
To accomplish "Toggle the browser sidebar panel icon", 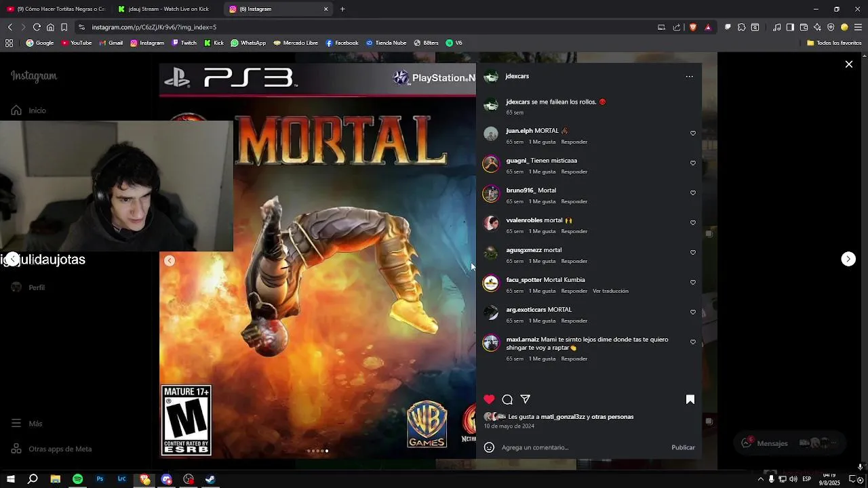I will (790, 27).
